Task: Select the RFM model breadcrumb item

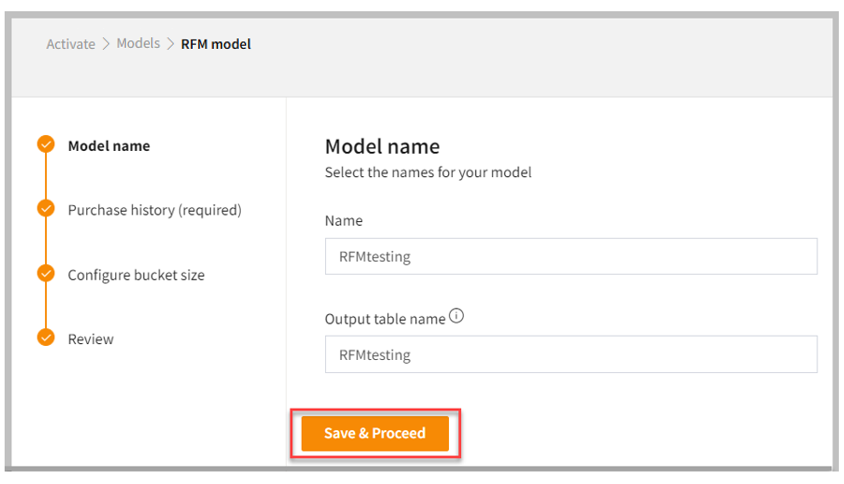Action: (x=216, y=44)
